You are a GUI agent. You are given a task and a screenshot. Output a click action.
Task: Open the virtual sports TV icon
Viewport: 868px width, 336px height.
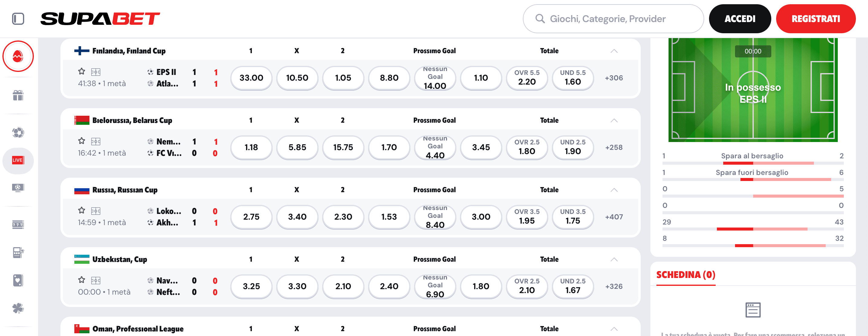coord(18,188)
